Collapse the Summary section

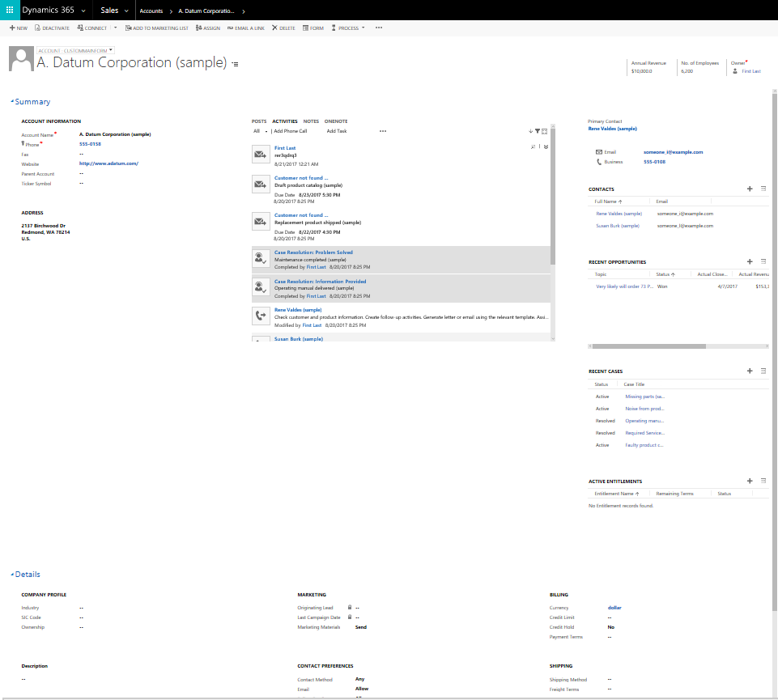click(12, 102)
